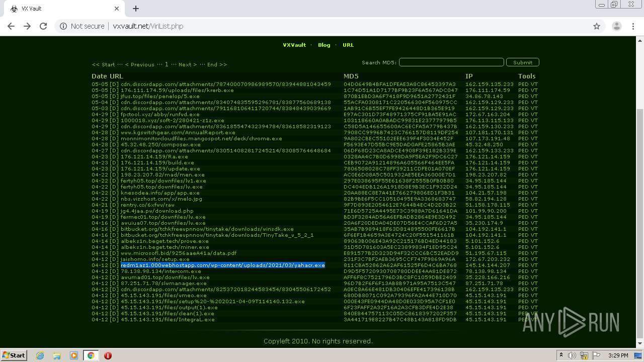The width and height of the screenshot is (644, 362).
Task: Open the krerb.exe URL entry
Action: (x=177, y=90)
